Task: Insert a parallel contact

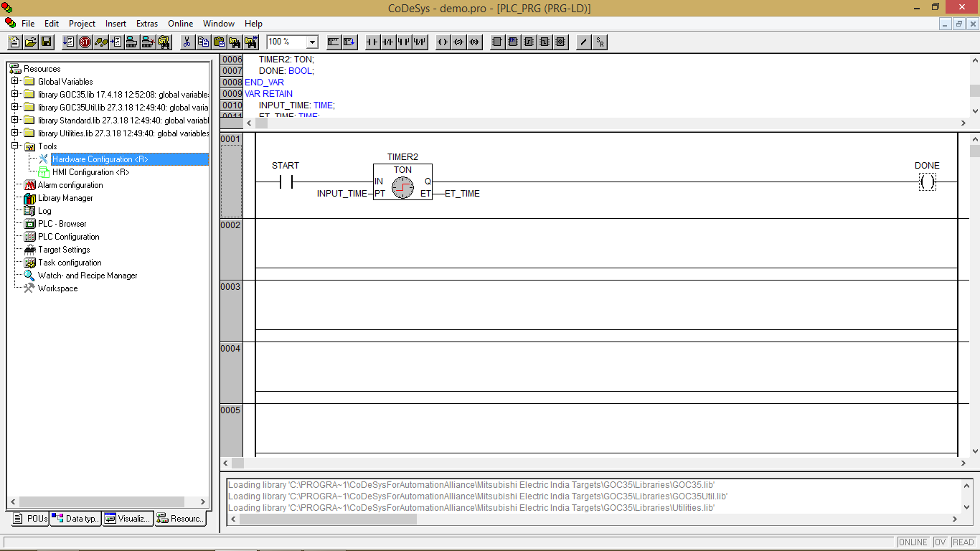Action: (x=404, y=42)
